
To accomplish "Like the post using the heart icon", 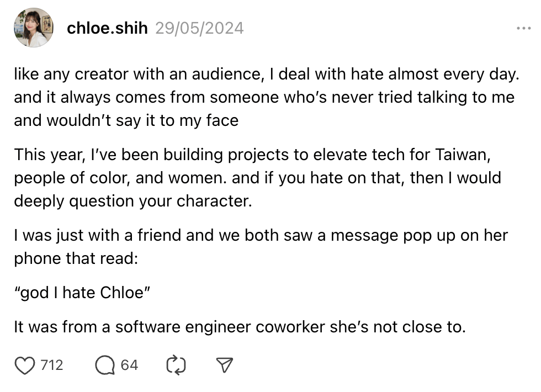I will pos(24,364).
